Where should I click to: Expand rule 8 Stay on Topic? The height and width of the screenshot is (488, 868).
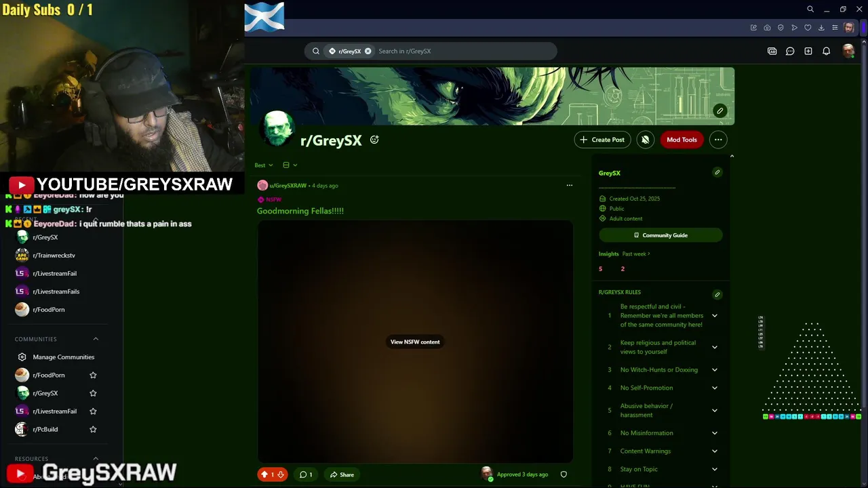point(714,469)
